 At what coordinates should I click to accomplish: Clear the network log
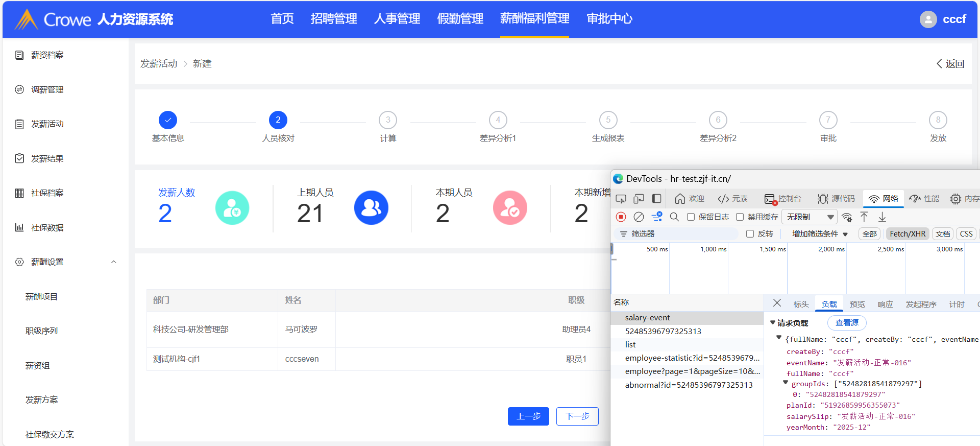639,217
